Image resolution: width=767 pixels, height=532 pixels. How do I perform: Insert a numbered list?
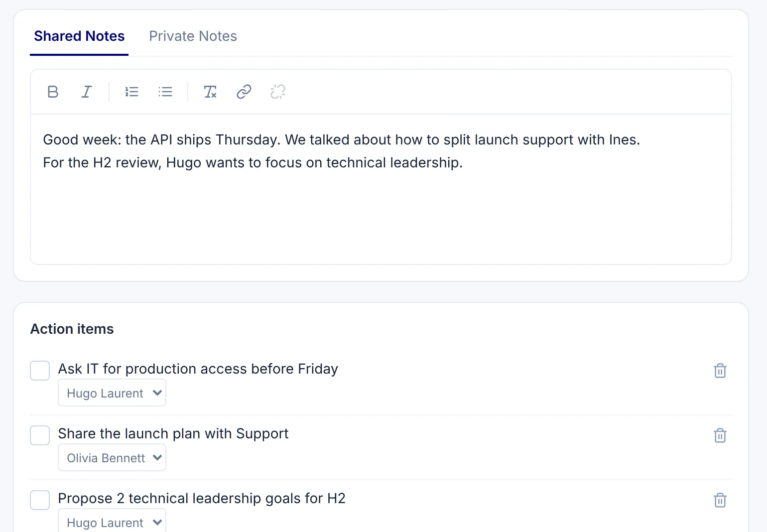[x=131, y=92]
